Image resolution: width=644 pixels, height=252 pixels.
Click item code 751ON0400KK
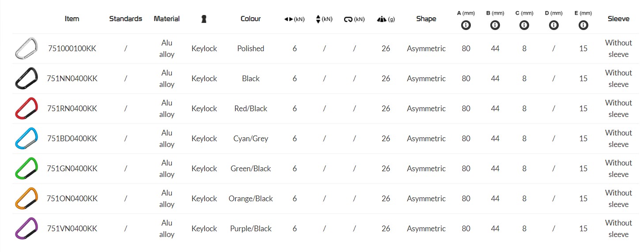[72, 199]
